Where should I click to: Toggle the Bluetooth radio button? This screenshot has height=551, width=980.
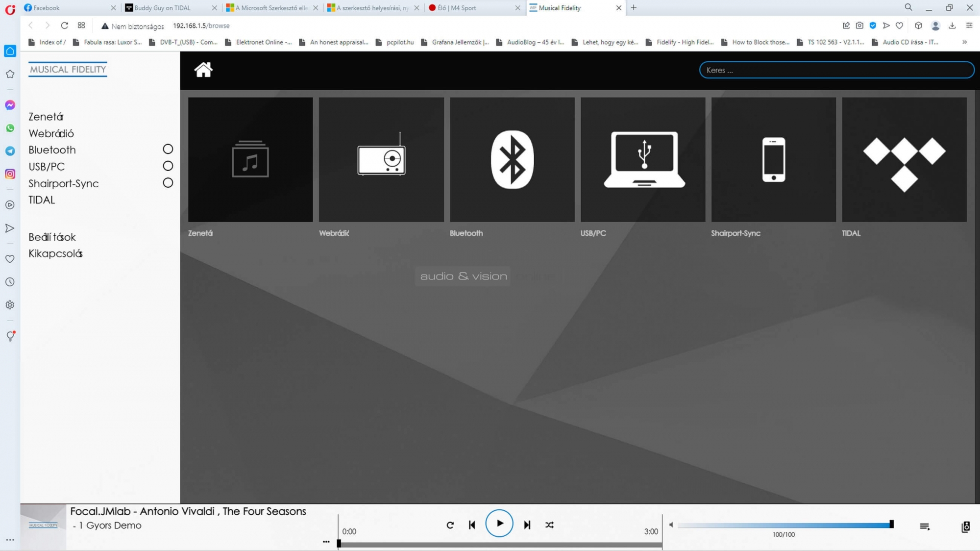tap(168, 149)
